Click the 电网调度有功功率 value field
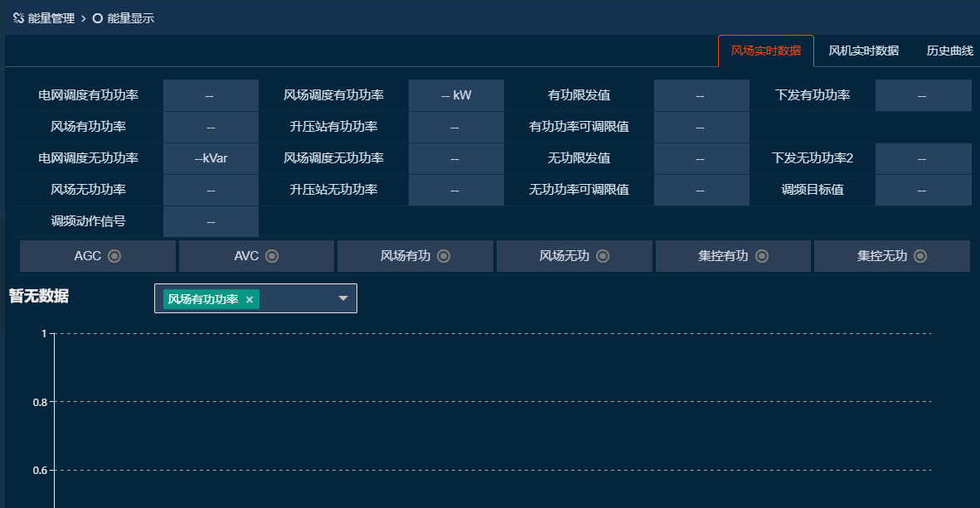Image resolution: width=980 pixels, height=508 pixels. [211, 94]
